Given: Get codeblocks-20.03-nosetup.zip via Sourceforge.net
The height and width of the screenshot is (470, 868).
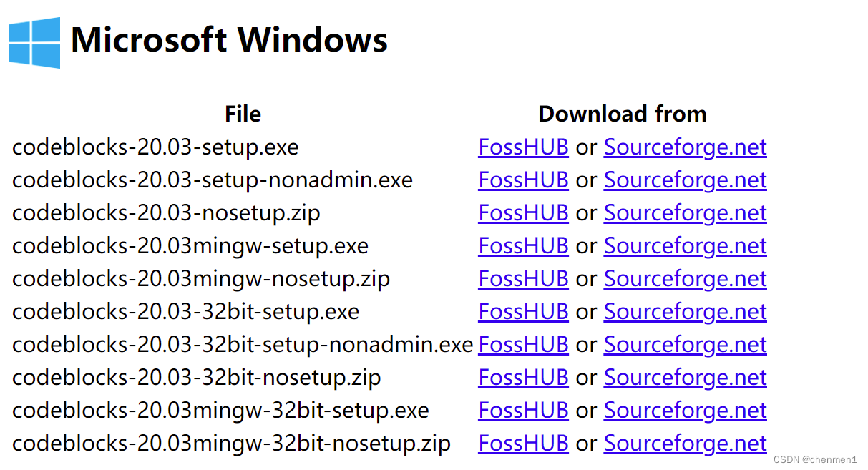Looking at the screenshot, I should point(685,212).
